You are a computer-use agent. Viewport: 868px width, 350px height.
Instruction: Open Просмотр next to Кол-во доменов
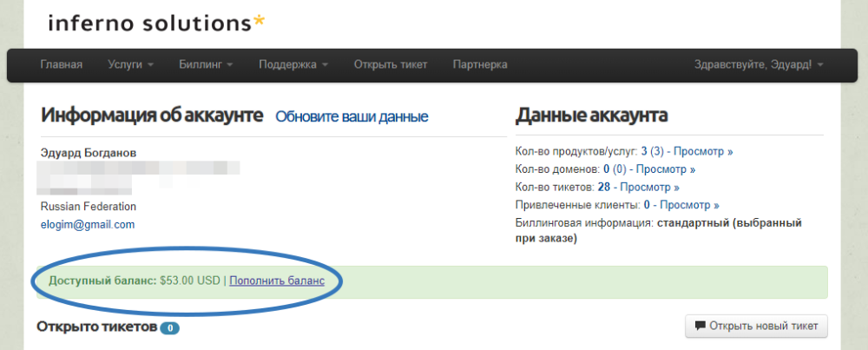pos(666,169)
